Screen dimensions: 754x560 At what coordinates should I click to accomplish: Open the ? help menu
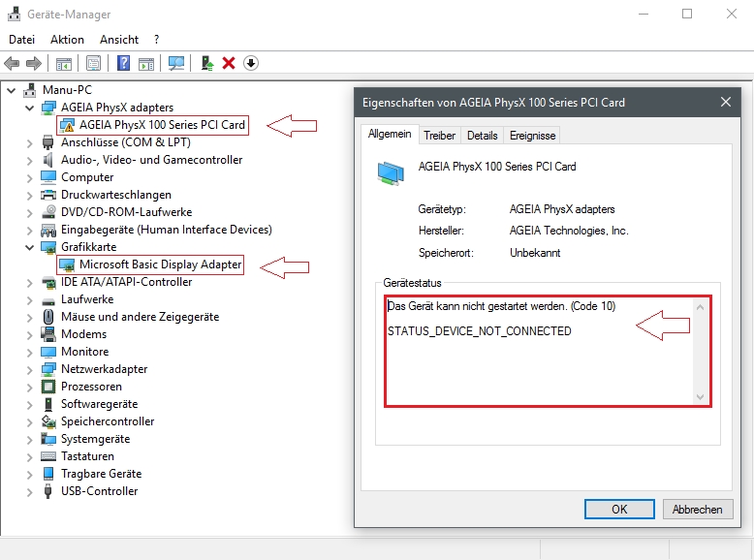[156, 40]
